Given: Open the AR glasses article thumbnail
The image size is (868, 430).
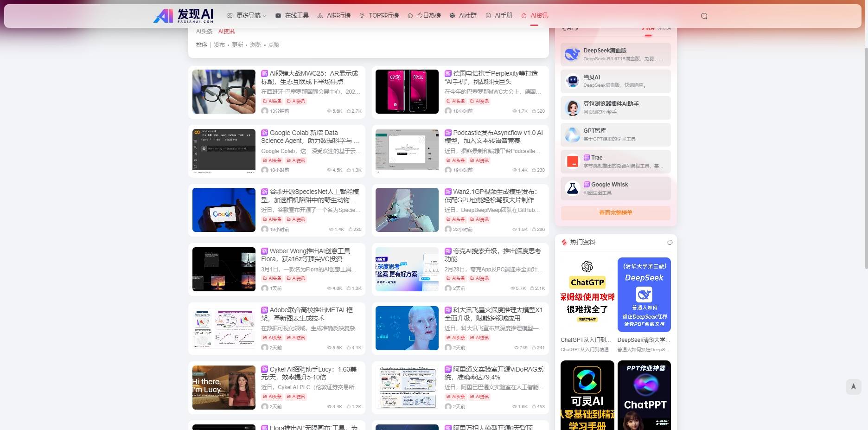Looking at the screenshot, I should [x=224, y=91].
